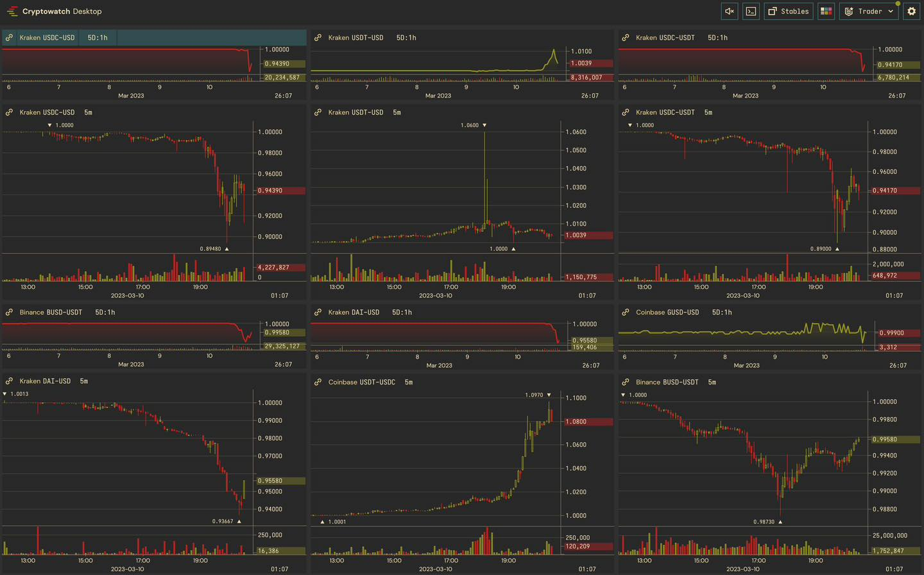The height and width of the screenshot is (575, 924).
Task: Select Kraken USDC-USD title in 5D:1h panel
Action: (47, 38)
